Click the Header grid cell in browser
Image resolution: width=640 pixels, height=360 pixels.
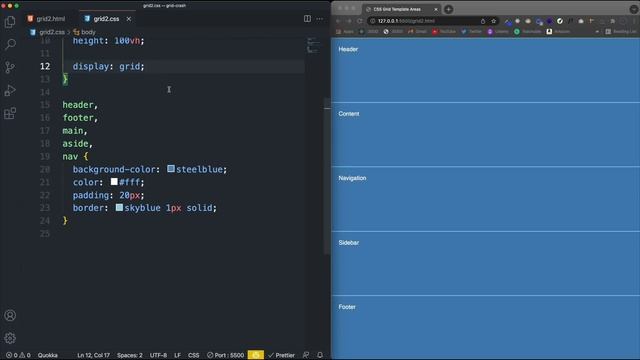click(x=485, y=70)
